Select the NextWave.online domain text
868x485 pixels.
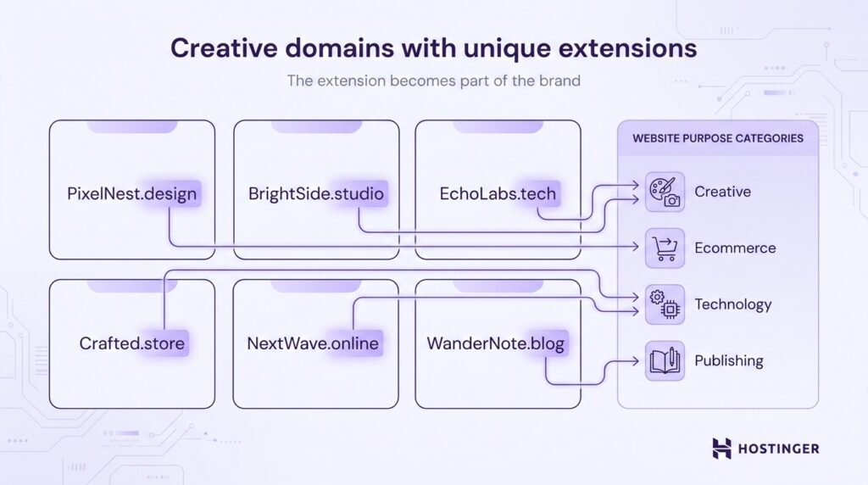click(x=313, y=343)
